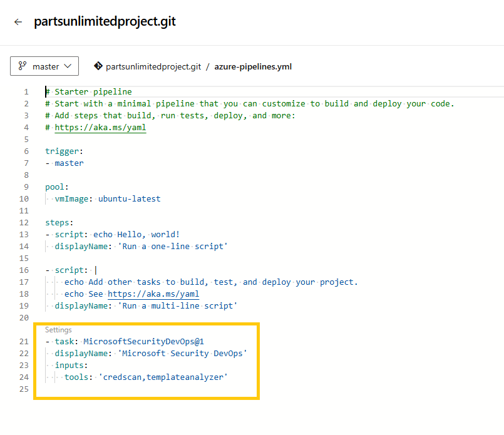Open Settings above the MicrosoftSecurityDevOps task

click(58, 330)
